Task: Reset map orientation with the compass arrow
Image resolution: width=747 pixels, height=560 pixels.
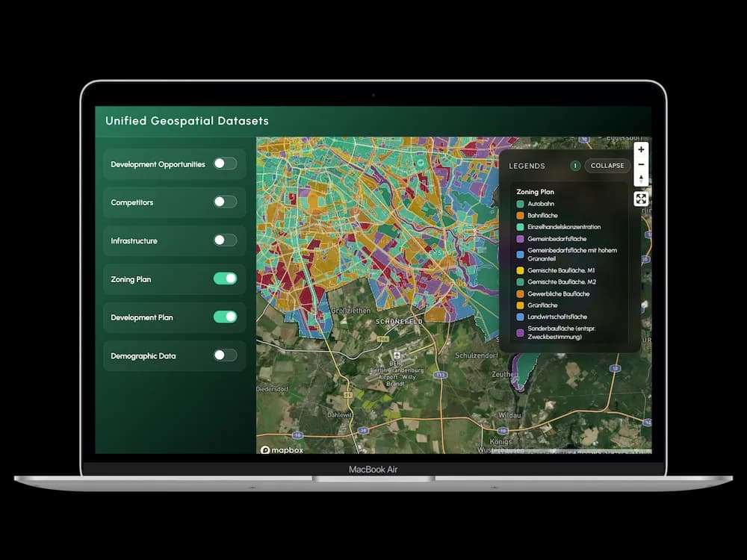Action: (640, 178)
